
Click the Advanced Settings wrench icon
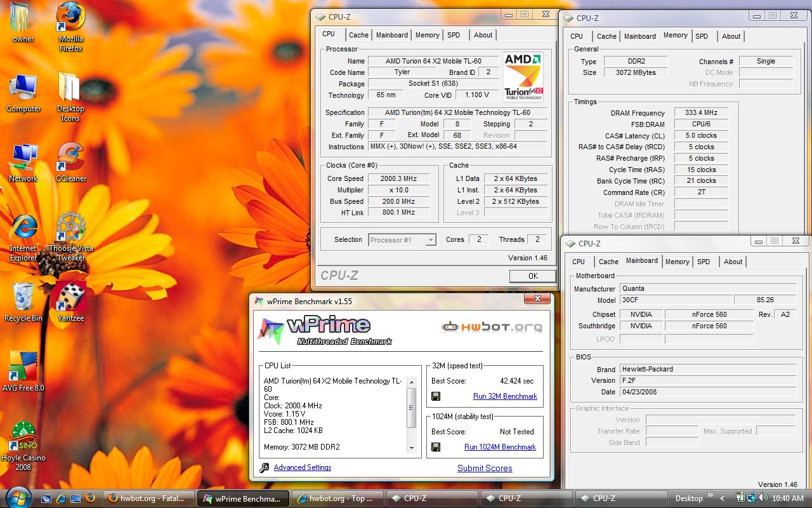(x=264, y=468)
